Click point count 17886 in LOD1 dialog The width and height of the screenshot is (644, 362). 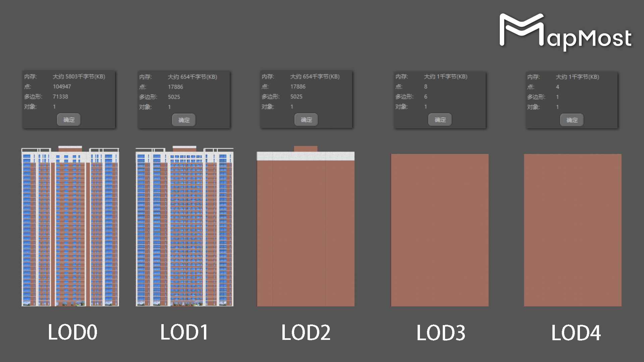[x=175, y=87]
